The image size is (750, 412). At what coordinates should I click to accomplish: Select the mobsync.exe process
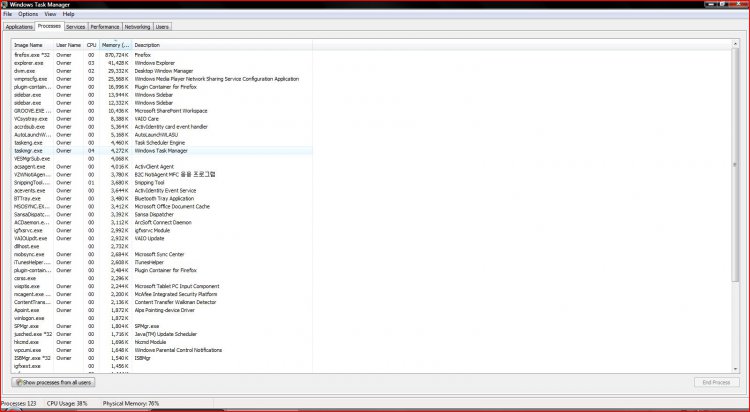162,255
